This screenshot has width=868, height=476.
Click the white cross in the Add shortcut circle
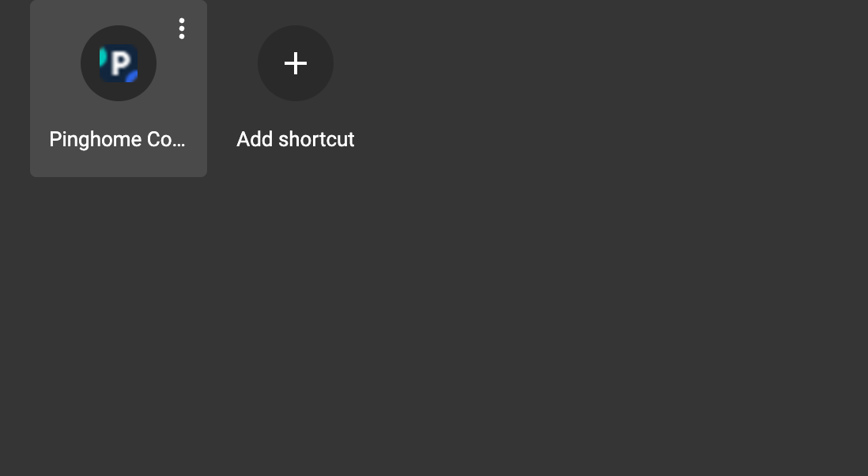tap(296, 63)
